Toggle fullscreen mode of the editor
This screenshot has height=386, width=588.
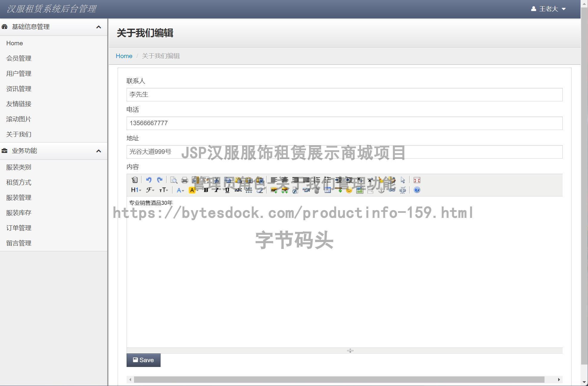(x=417, y=180)
